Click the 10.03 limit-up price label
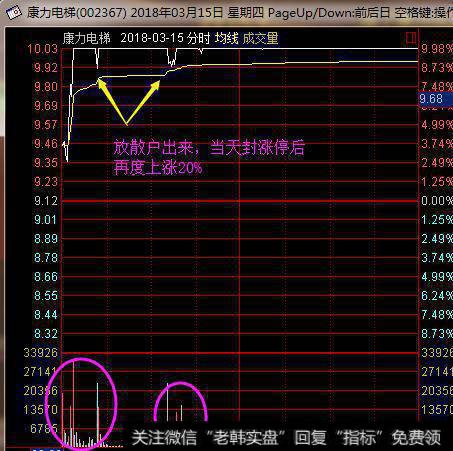The width and height of the screenshot is (453, 451). coord(42,49)
